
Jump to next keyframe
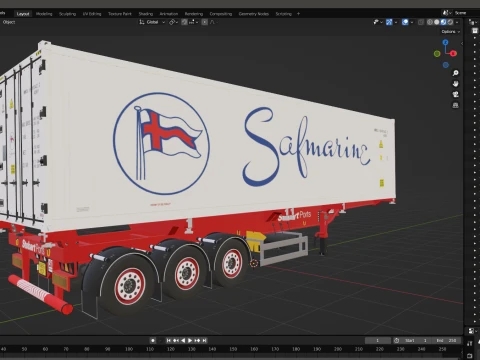point(197,340)
